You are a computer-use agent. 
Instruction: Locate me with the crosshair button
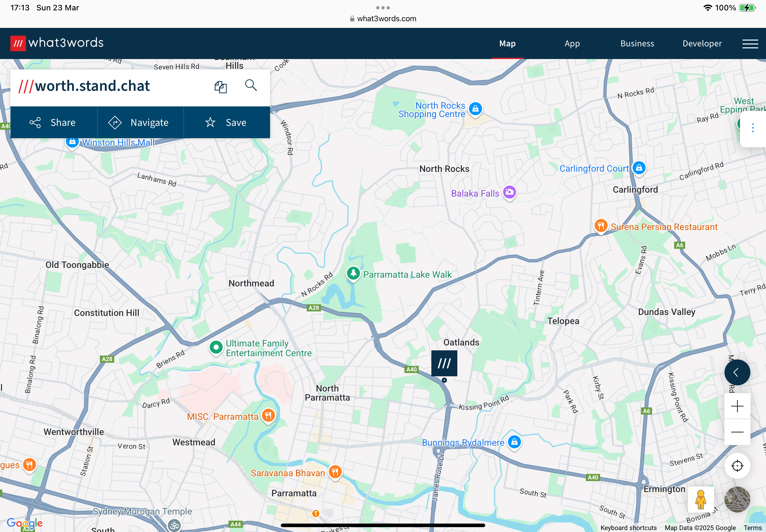click(x=737, y=466)
